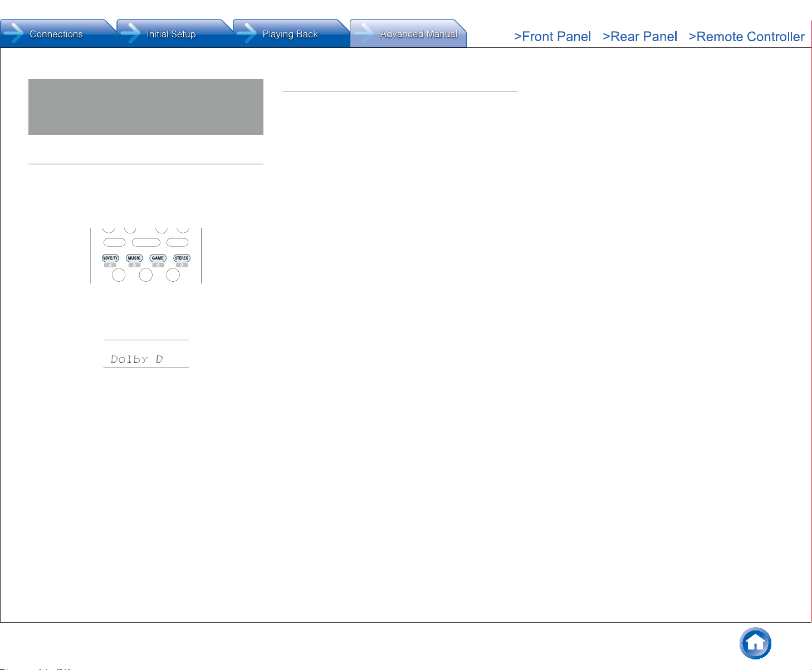Click the MUSIC button on remote illustration

click(134, 258)
